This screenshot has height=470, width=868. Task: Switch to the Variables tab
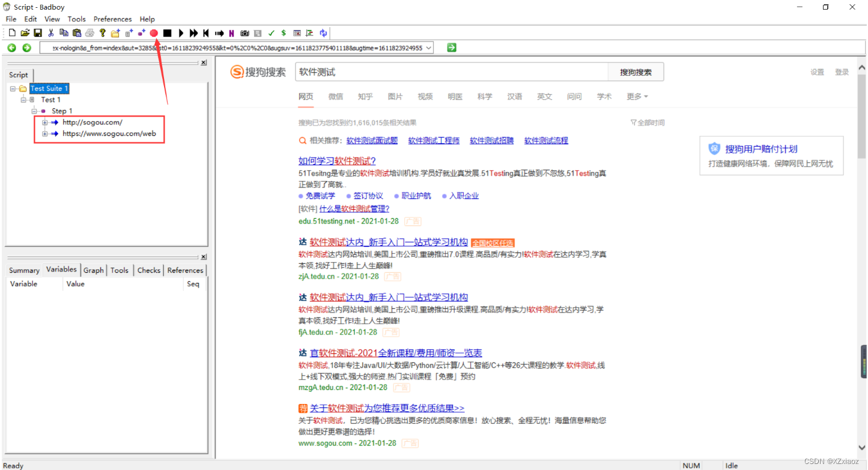coord(61,269)
